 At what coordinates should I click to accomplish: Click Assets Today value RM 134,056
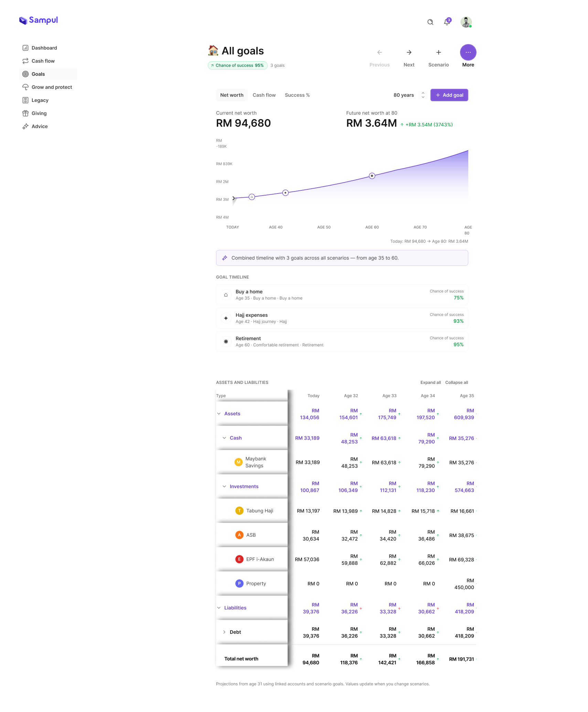point(310,414)
